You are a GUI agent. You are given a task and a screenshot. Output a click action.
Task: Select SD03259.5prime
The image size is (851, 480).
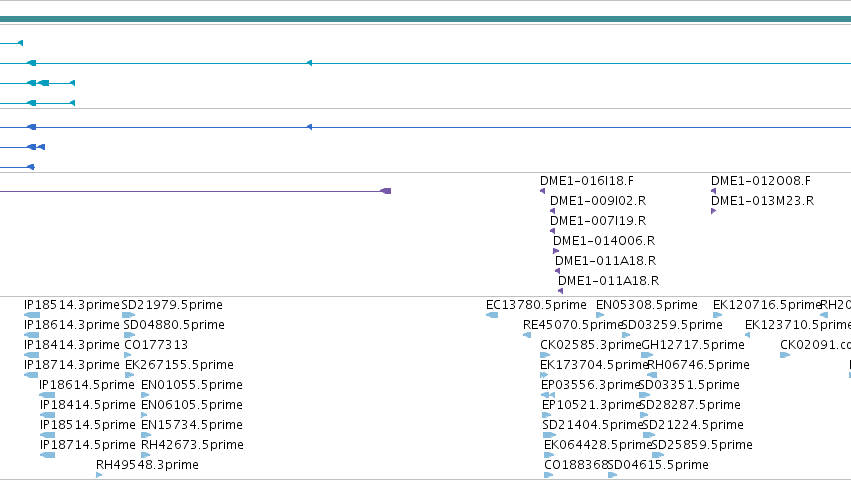673,325
